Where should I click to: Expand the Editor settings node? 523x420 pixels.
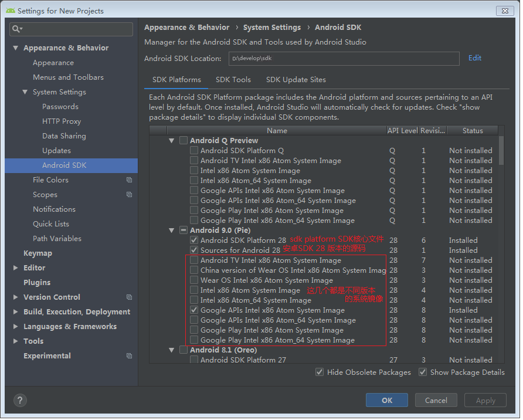point(16,269)
